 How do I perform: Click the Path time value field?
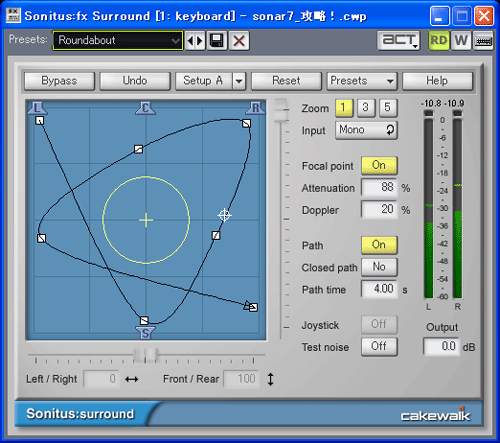pyautogui.click(x=379, y=289)
